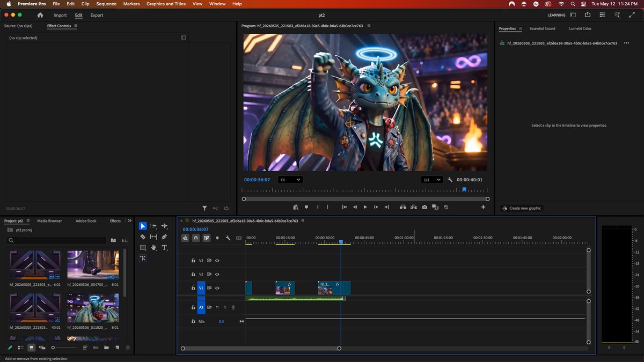Switch to Essential Sound tab
The image size is (644, 362).
click(x=543, y=28)
